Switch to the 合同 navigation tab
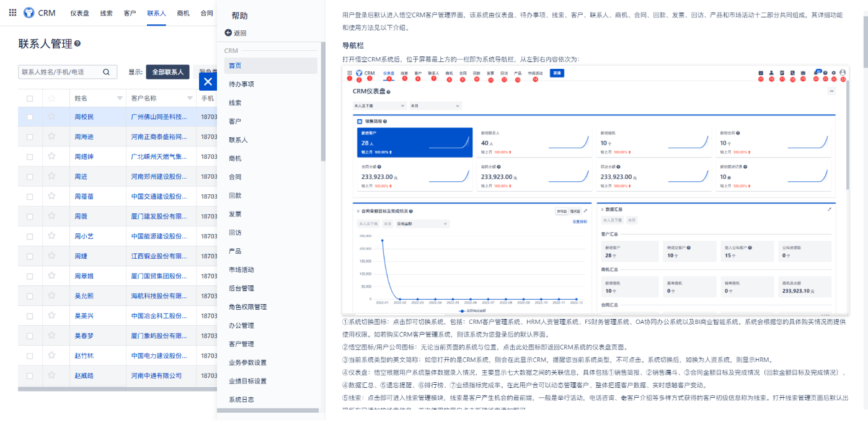Image resolution: width=868 pixels, height=422 pixels. (207, 12)
